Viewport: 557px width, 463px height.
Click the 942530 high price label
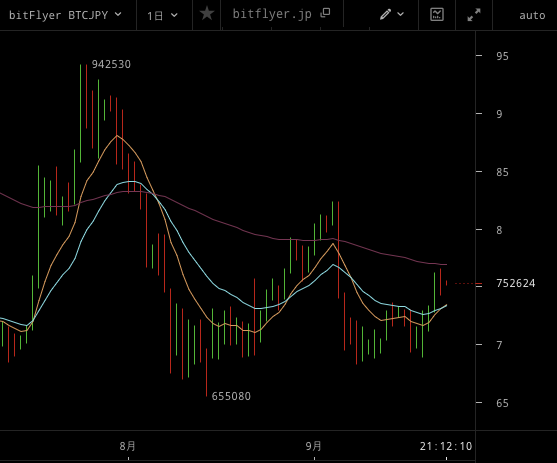pyautogui.click(x=111, y=64)
